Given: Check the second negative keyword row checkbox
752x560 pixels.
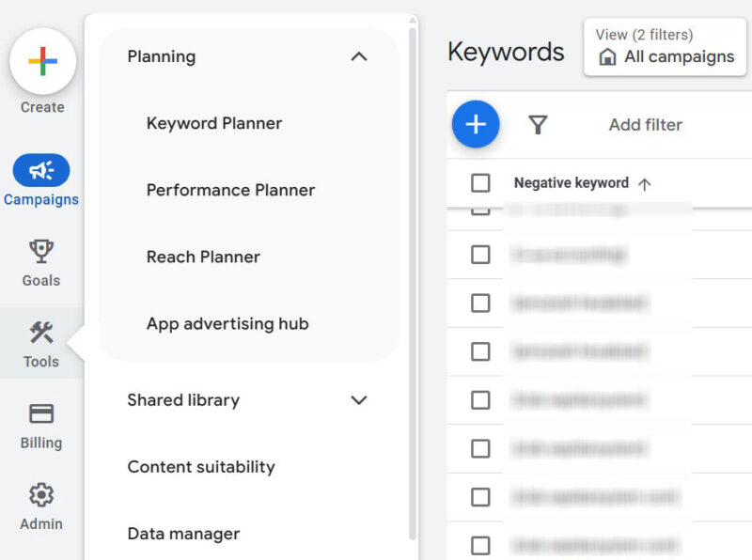Looking at the screenshot, I should click(480, 255).
